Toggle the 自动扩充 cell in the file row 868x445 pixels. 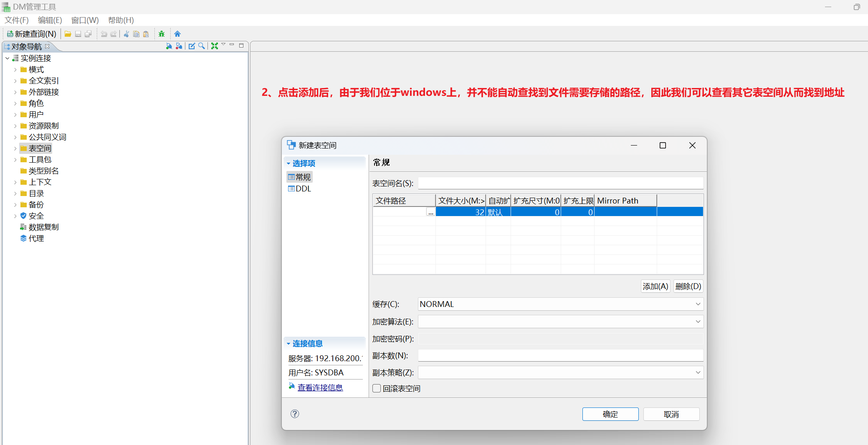click(498, 212)
